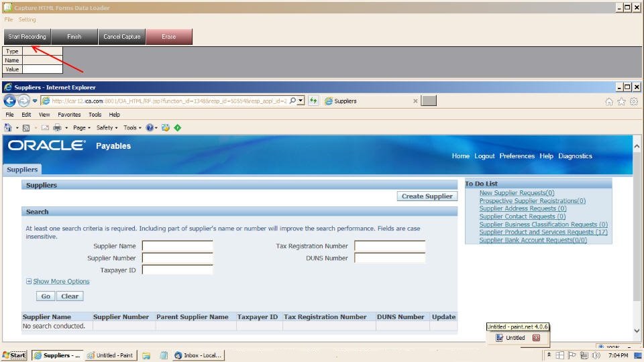Click the Logout link

click(484, 156)
